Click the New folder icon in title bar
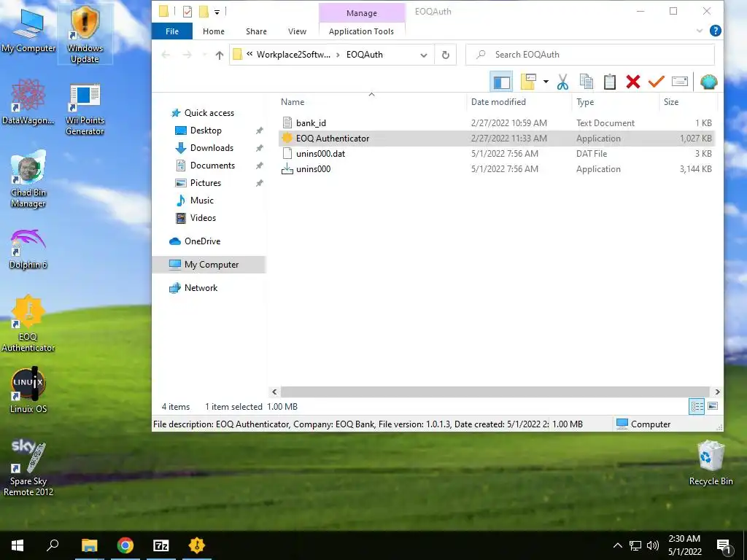 [204, 12]
